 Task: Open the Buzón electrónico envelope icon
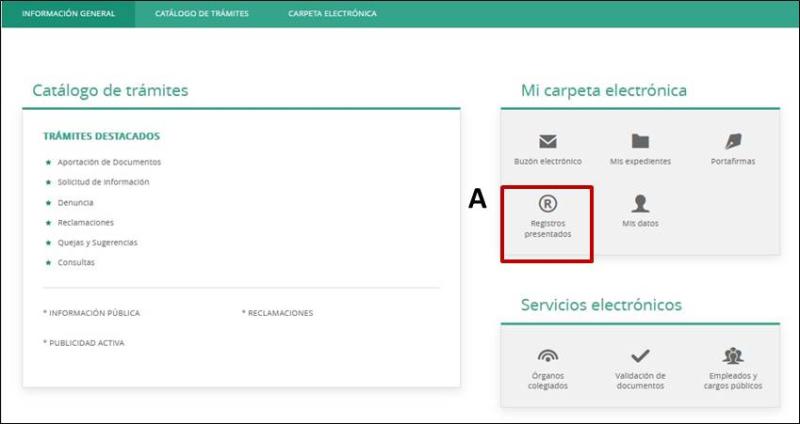click(547, 142)
